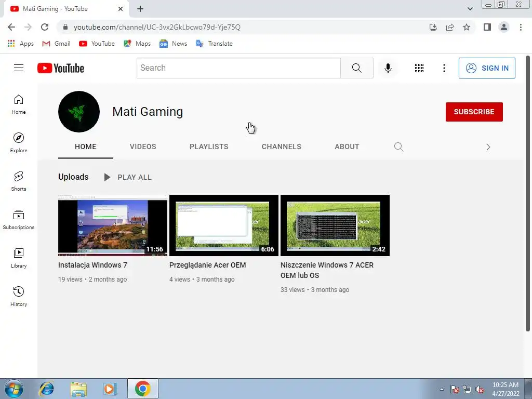The width and height of the screenshot is (532, 399).
Task: Open Library in sidebar
Action: [19, 258]
